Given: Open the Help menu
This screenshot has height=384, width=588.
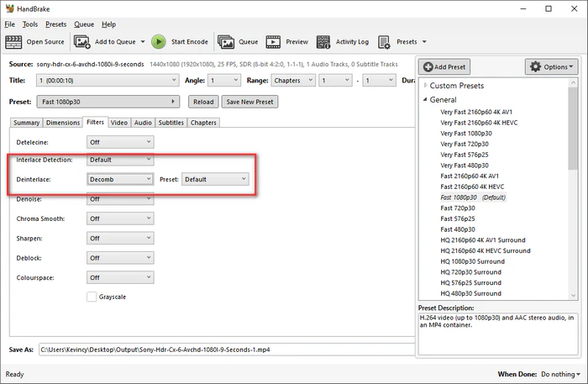Looking at the screenshot, I should point(108,24).
